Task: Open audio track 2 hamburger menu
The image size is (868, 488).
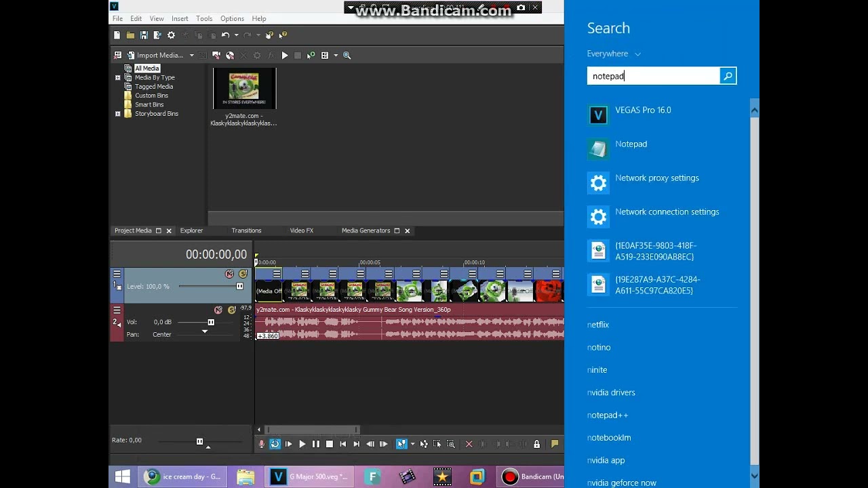Action: pyautogui.click(x=117, y=310)
